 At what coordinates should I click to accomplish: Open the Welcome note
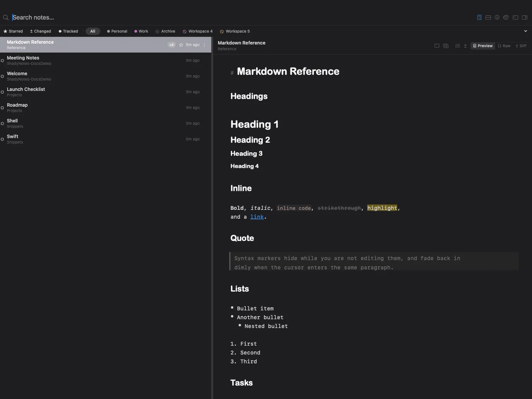[x=106, y=76]
